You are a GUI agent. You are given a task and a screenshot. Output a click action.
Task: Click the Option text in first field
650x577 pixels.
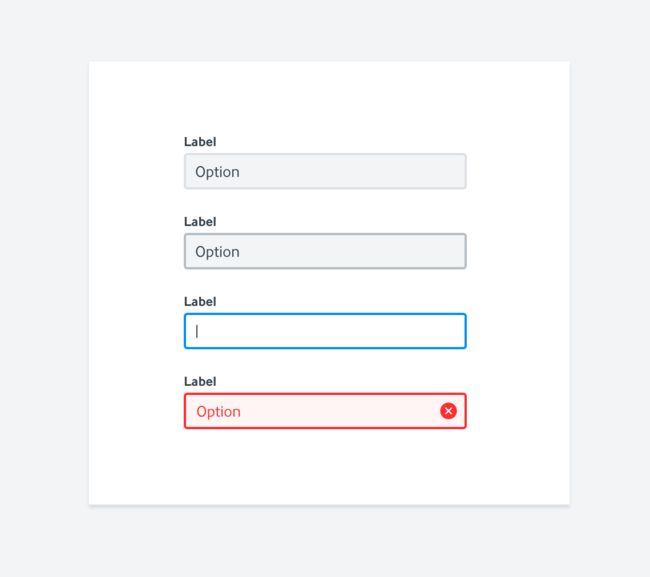coord(217,172)
